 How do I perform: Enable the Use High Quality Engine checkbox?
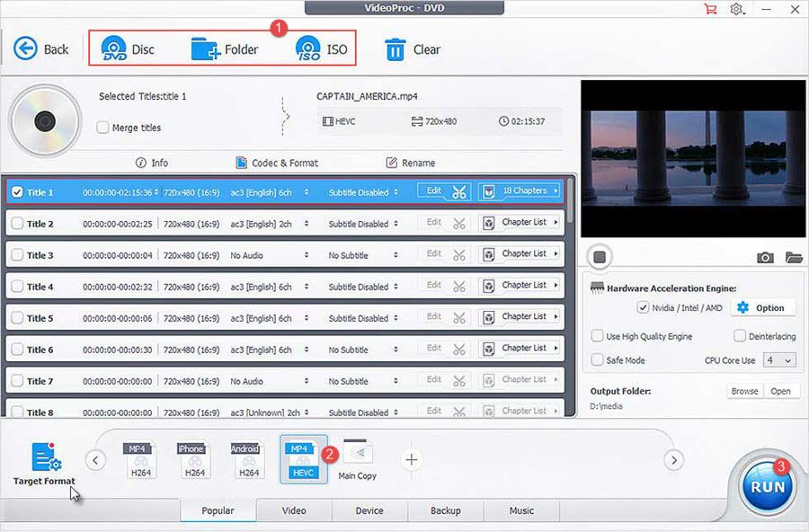[597, 336]
